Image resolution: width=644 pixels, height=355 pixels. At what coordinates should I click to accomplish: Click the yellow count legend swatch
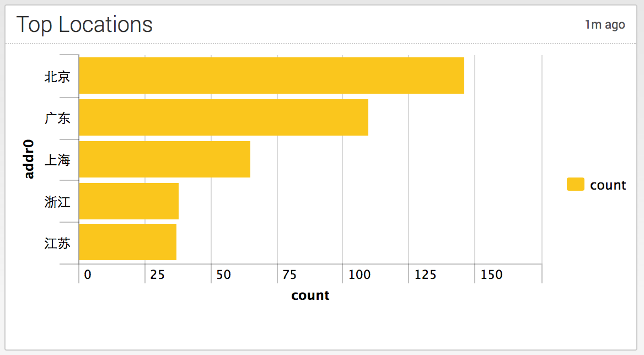click(575, 185)
